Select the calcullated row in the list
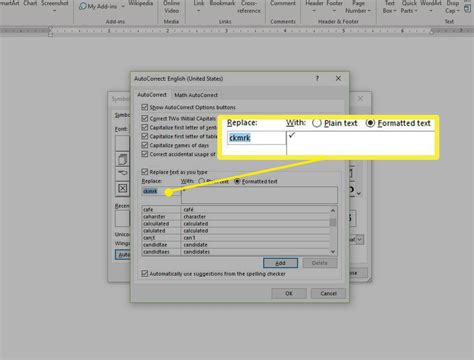Screen dimensions: 474x360 (235, 224)
